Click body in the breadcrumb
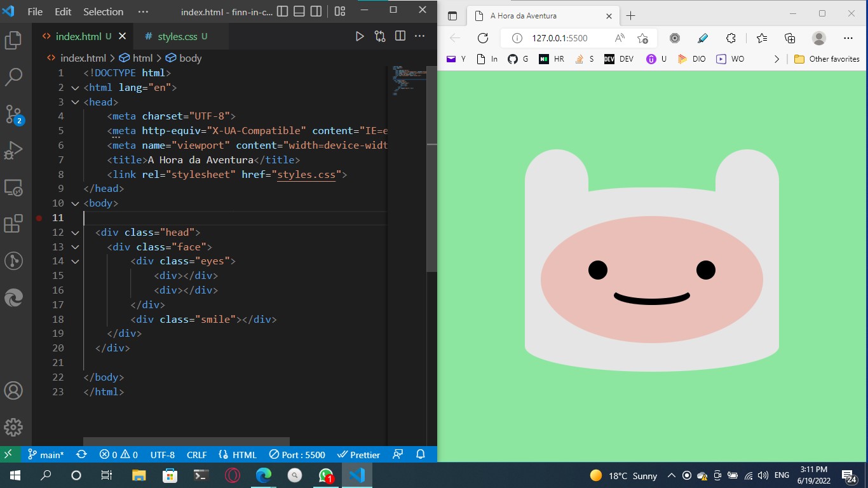This screenshot has height=488, width=868. pyautogui.click(x=190, y=58)
